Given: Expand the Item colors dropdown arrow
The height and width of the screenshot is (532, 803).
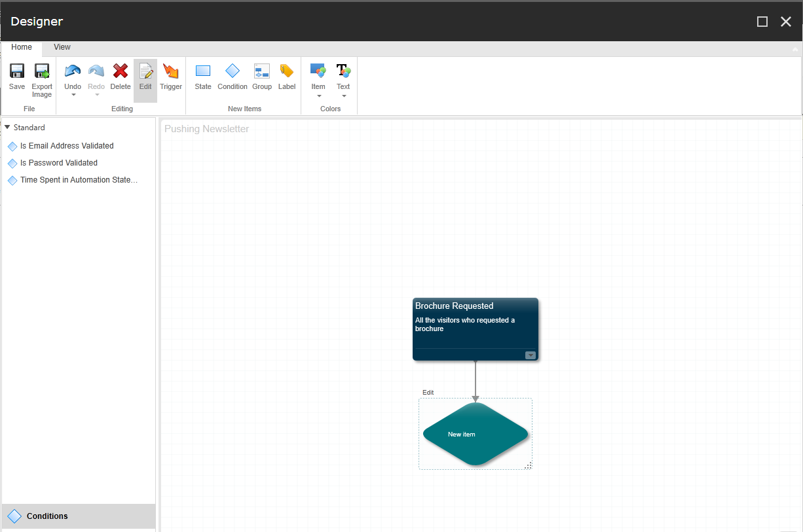Looking at the screenshot, I should (x=319, y=96).
